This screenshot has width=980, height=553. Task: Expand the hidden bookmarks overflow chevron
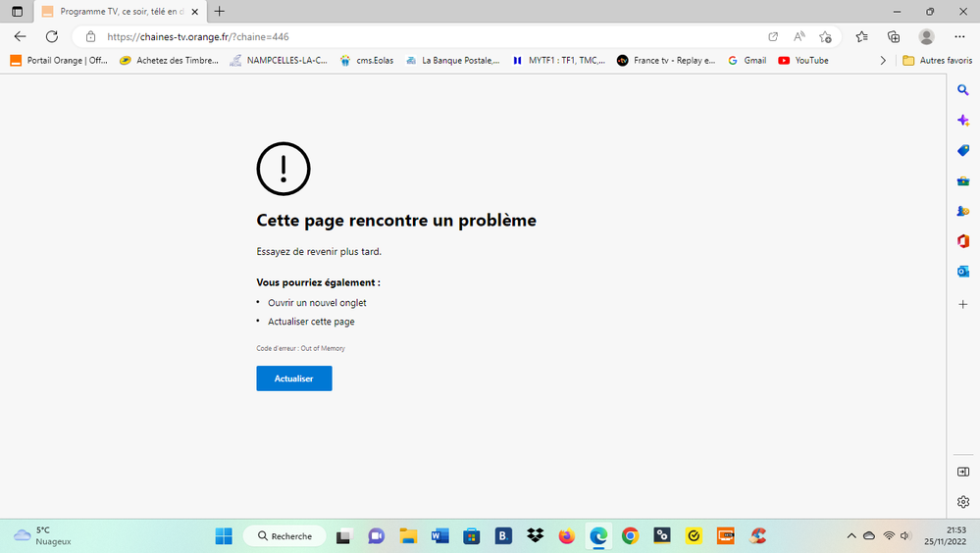point(883,60)
